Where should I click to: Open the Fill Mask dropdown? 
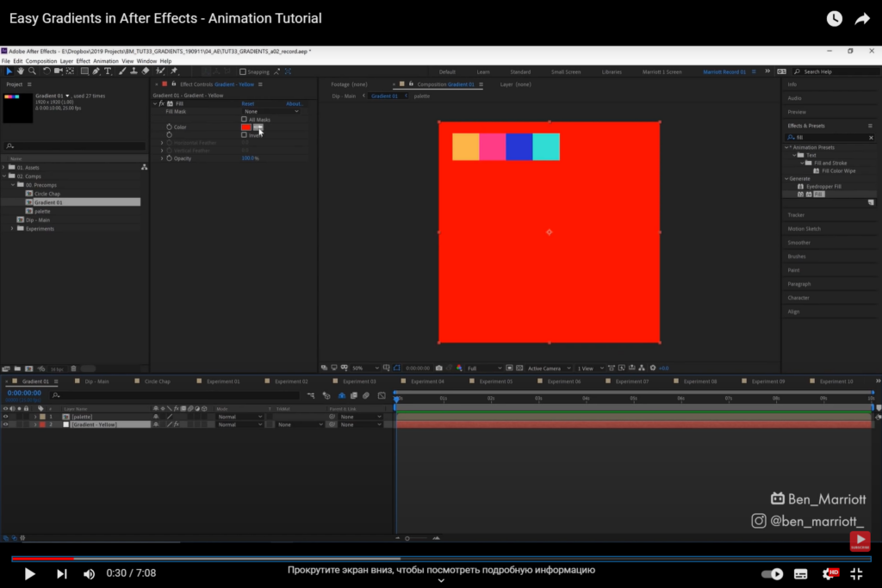[x=271, y=111]
